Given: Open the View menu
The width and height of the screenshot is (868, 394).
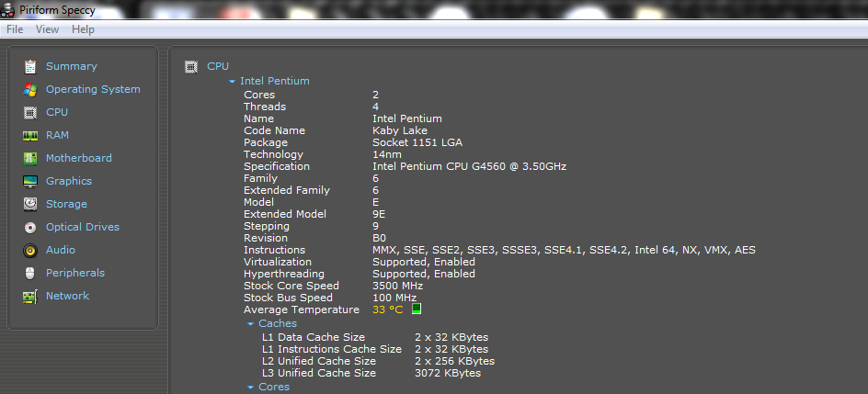Looking at the screenshot, I should click(x=47, y=29).
